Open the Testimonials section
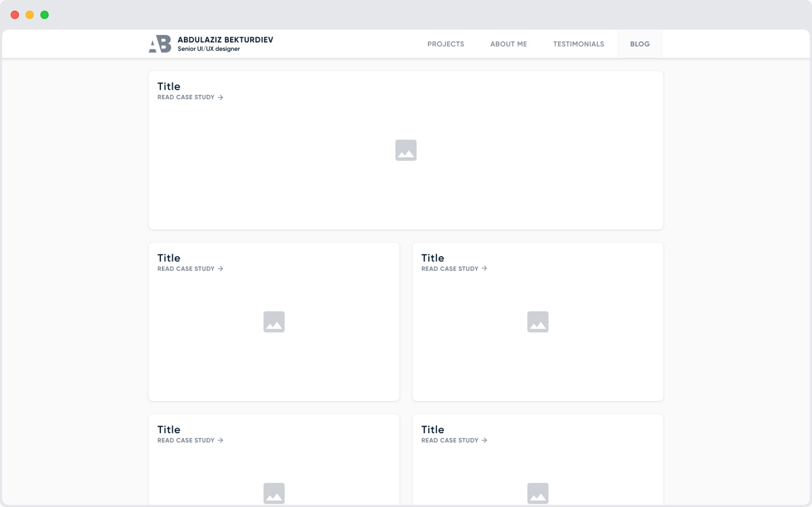 pyautogui.click(x=578, y=44)
